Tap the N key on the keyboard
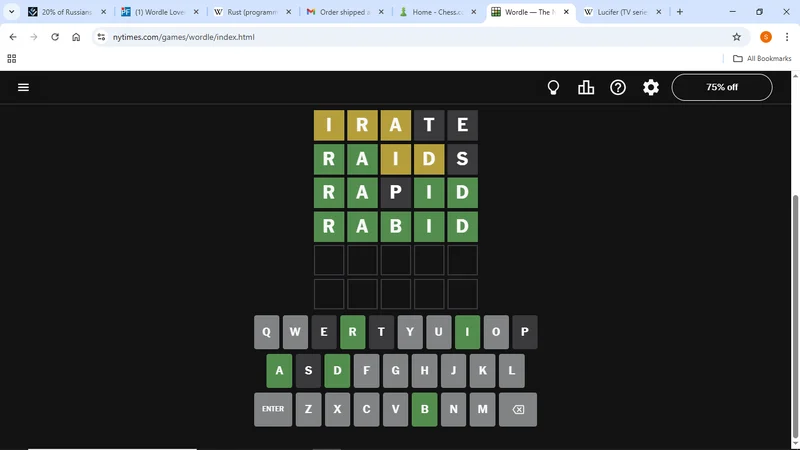Viewport: 800px width, 450px height. 454,409
